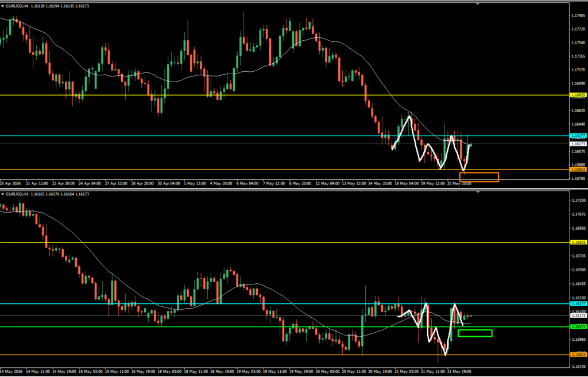Image resolution: width=588 pixels, height=377 pixels.
Task: Click 1.16580 on the H1 price scale
Action: (578, 270)
